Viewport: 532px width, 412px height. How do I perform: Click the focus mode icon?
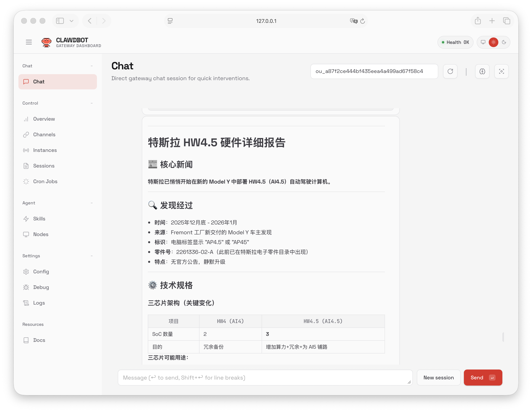(x=501, y=71)
